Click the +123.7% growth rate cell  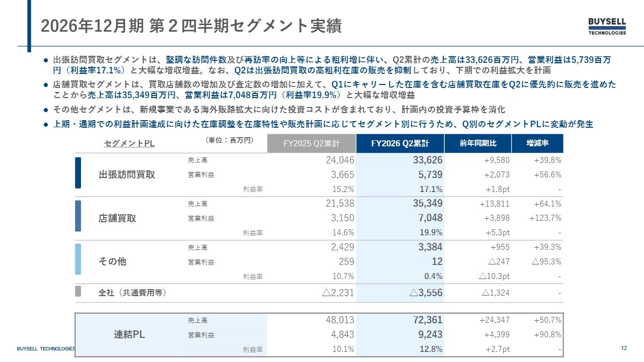click(x=545, y=218)
